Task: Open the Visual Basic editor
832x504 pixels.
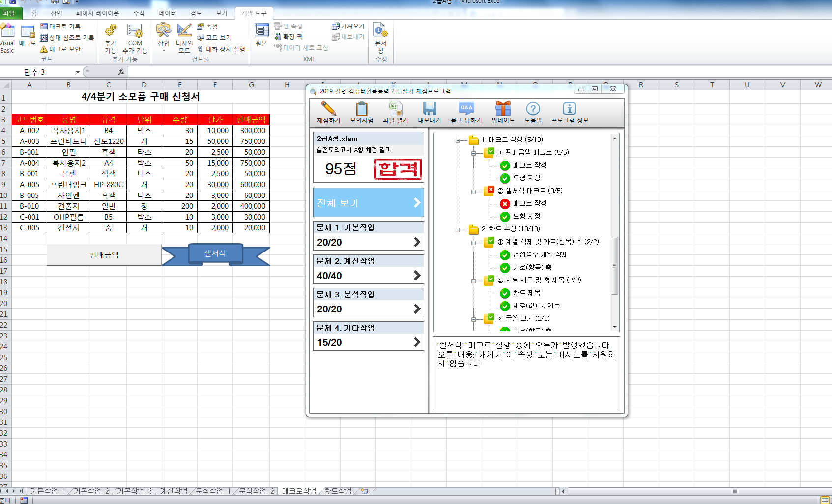Action: click(7, 38)
